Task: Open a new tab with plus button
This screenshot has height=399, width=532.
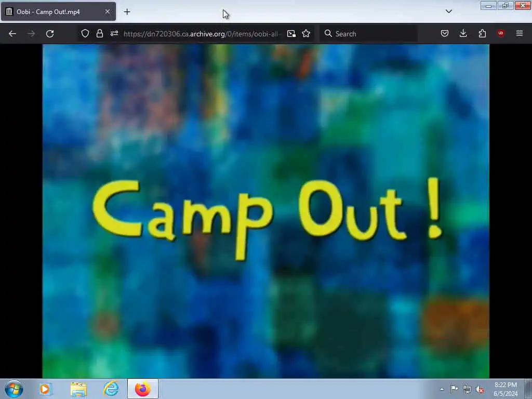Action: pyautogui.click(x=127, y=11)
